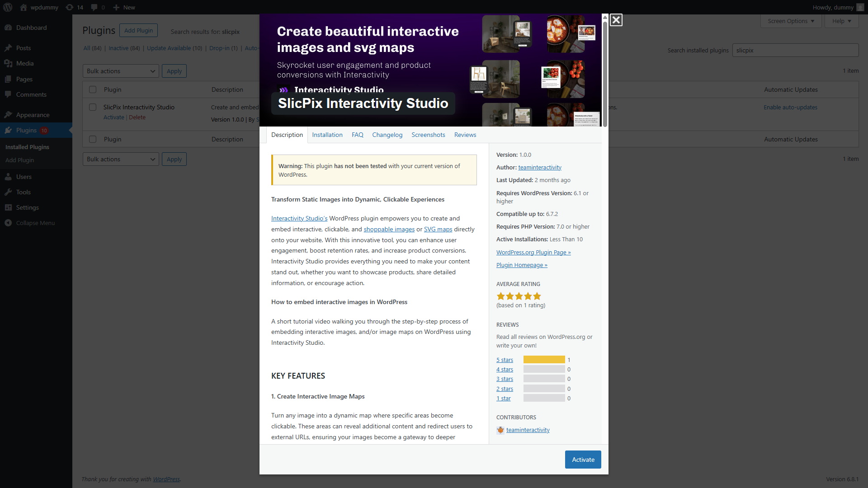
Task: Click Activate link under SlicPix row
Action: pos(113,117)
